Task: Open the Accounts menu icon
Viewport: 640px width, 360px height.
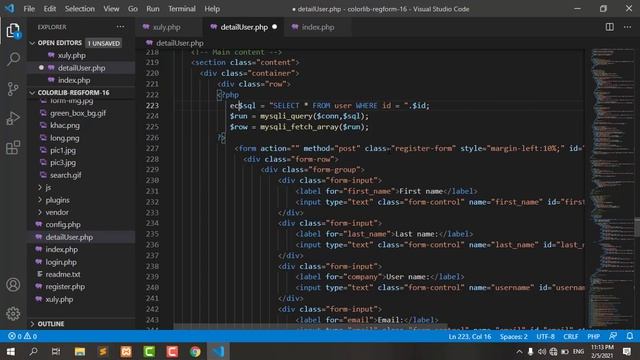Action: click(x=13, y=284)
